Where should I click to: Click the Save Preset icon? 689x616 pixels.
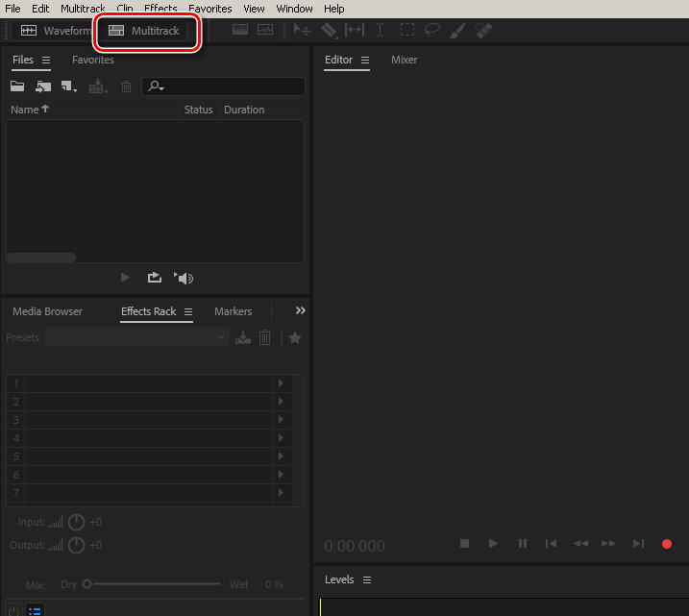(x=242, y=337)
